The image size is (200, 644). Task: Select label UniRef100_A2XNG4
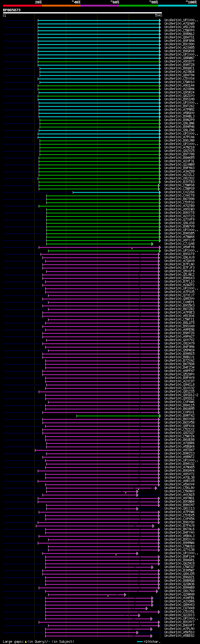(179, 72)
